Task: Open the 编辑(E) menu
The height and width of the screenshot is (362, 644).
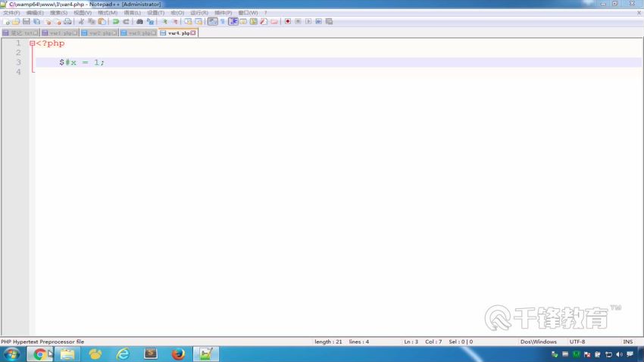Action: click(x=35, y=13)
